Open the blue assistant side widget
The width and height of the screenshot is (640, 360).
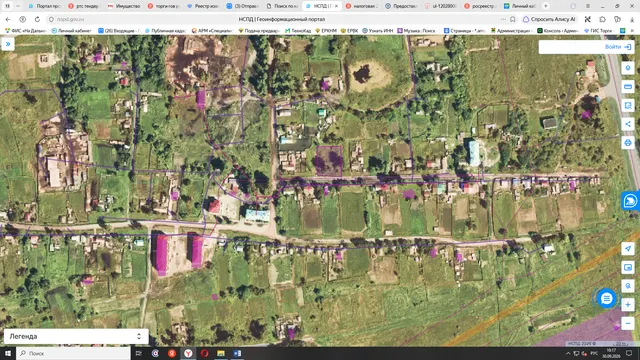631,201
